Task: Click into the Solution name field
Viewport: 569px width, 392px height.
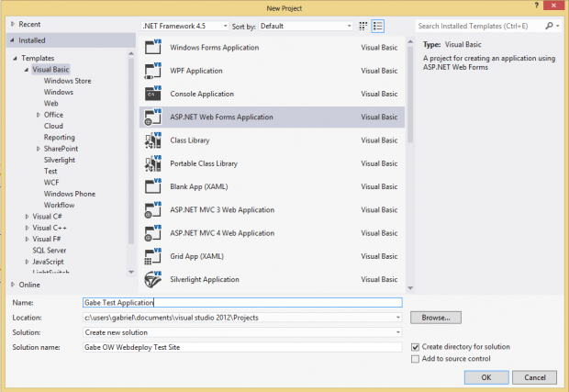Action: click(x=242, y=347)
